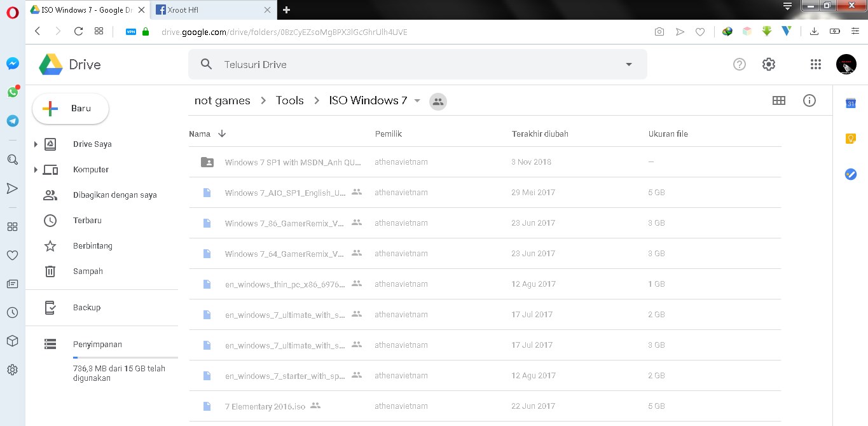Expand Komputer tree arrow

point(36,170)
